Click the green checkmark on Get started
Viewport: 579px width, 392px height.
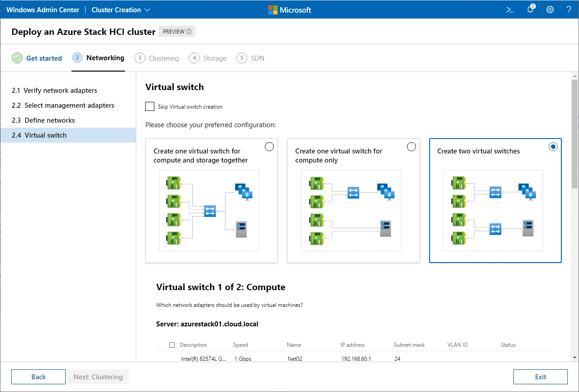coord(17,58)
